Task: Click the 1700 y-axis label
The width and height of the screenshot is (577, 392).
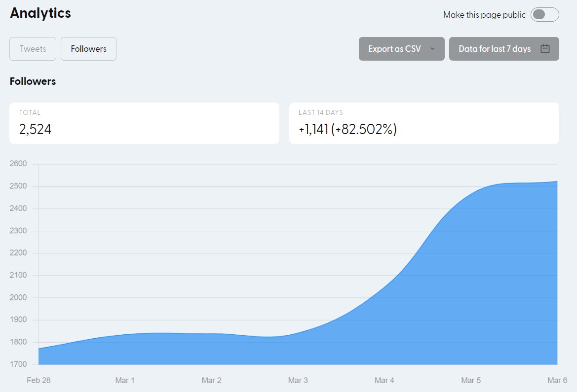Action: pos(18,364)
